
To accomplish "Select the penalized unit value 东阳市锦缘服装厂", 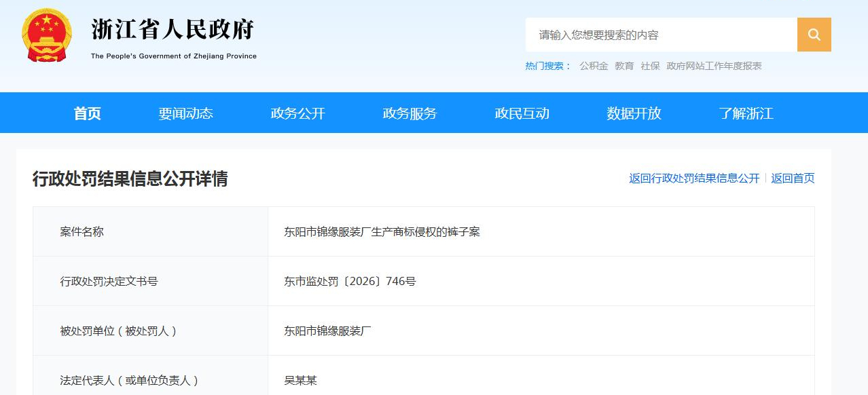I will tap(328, 331).
